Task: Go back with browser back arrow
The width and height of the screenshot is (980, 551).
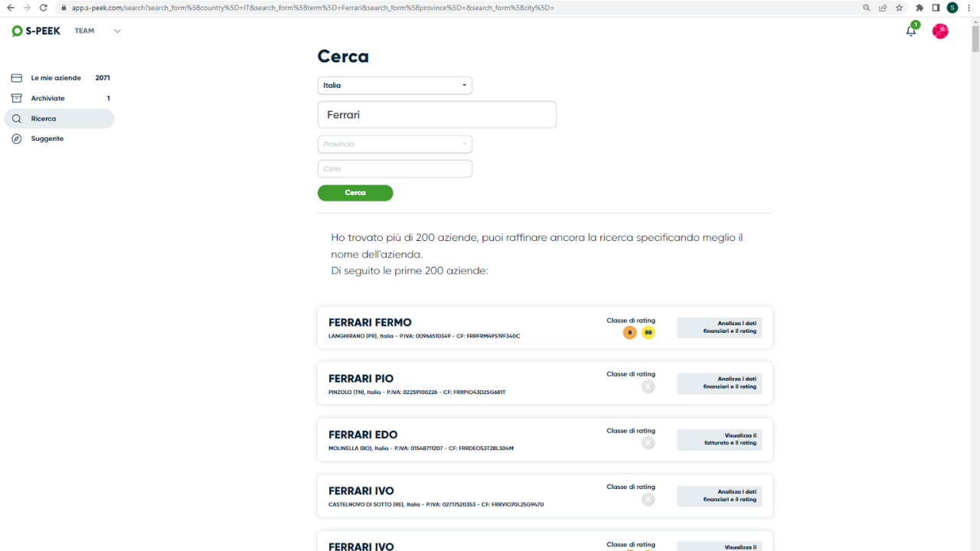Action: (10, 8)
